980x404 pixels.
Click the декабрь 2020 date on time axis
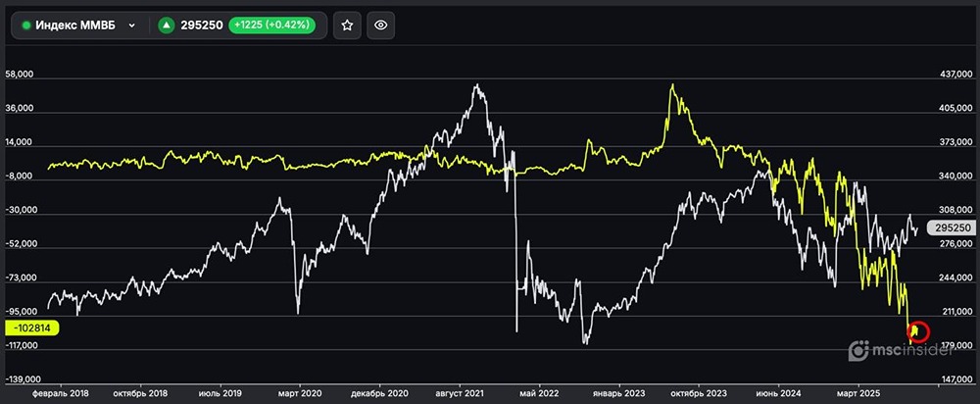point(379,394)
